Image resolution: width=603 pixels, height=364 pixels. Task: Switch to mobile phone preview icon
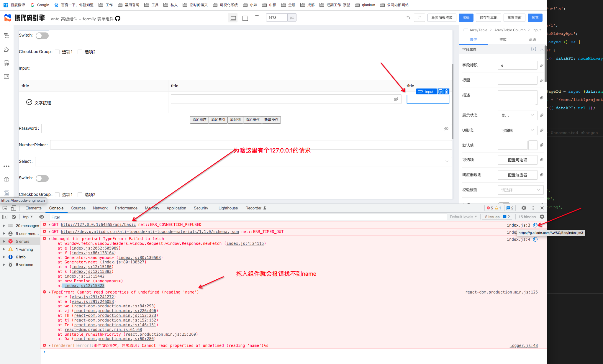point(257,18)
